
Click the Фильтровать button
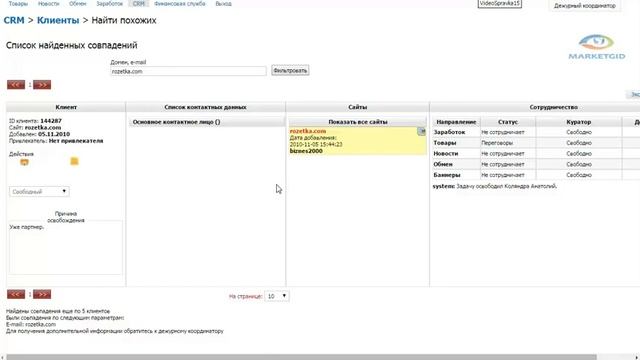tap(290, 71)
